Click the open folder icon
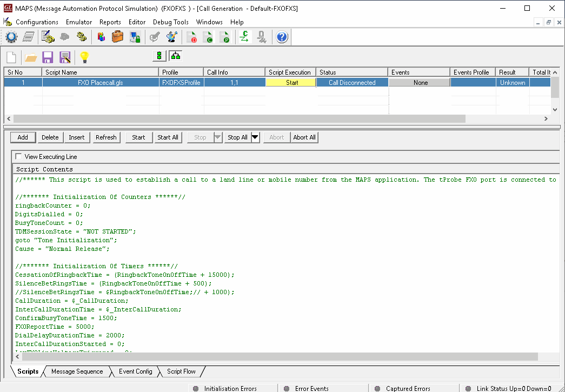The width and height of the screenshot is (565, 392). point(31,57)
